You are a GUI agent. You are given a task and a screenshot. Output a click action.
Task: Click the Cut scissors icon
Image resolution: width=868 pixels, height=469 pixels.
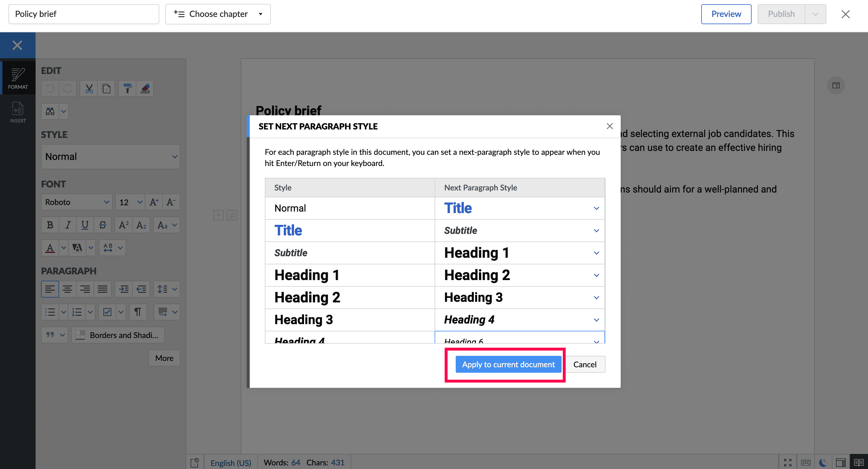coord(89,89)
